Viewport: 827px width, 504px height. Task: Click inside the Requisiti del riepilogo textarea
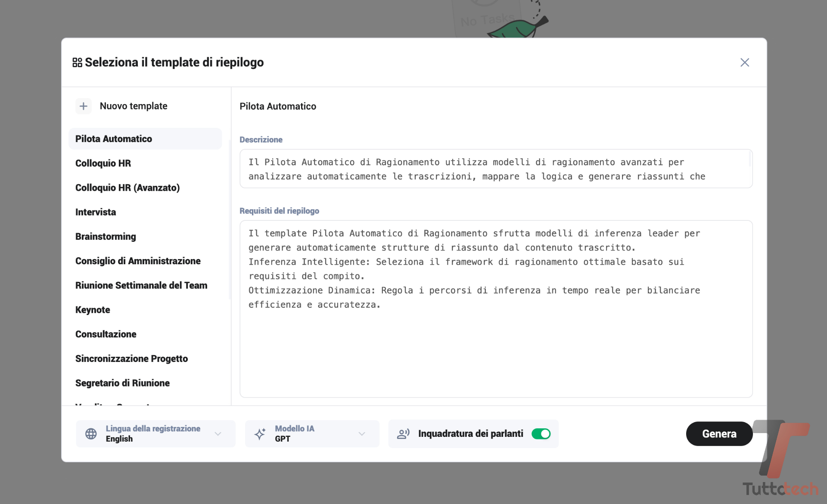[x=495, y=344]
